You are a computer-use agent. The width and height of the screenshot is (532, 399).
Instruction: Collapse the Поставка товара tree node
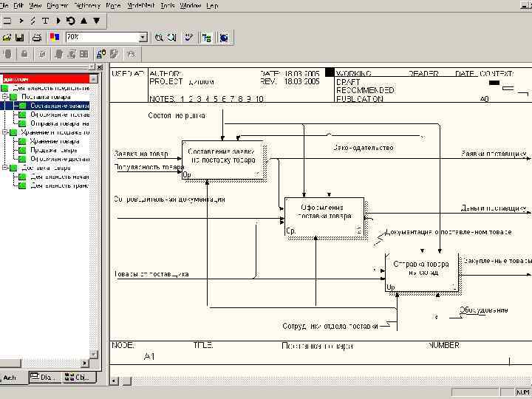4,97
